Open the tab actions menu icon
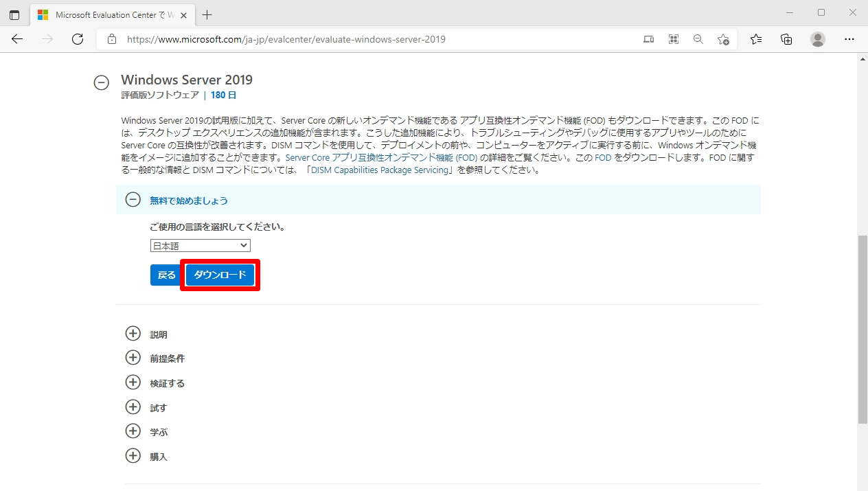Viewport: 868px width, 491px height. pyautogui.click(x=14, y=14)
